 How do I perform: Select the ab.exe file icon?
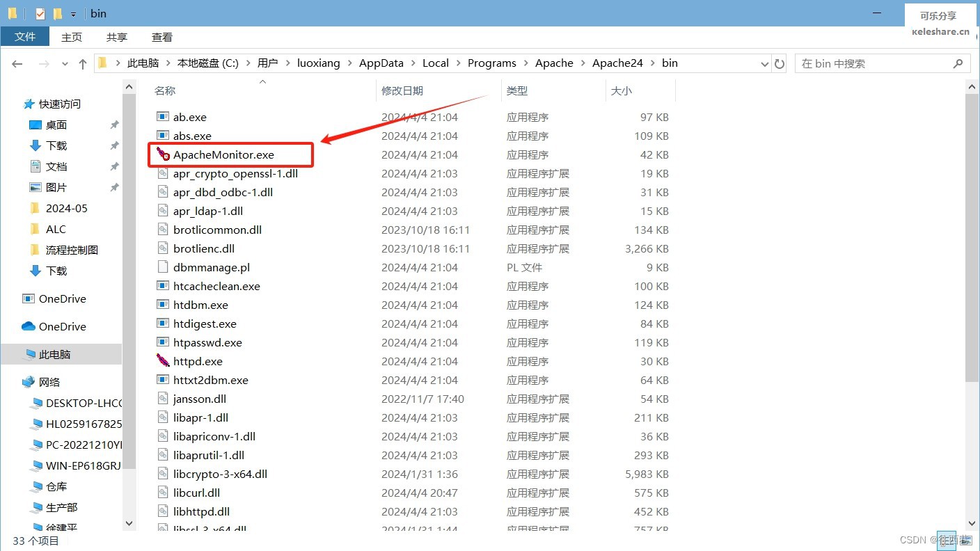tap(163, 117)
